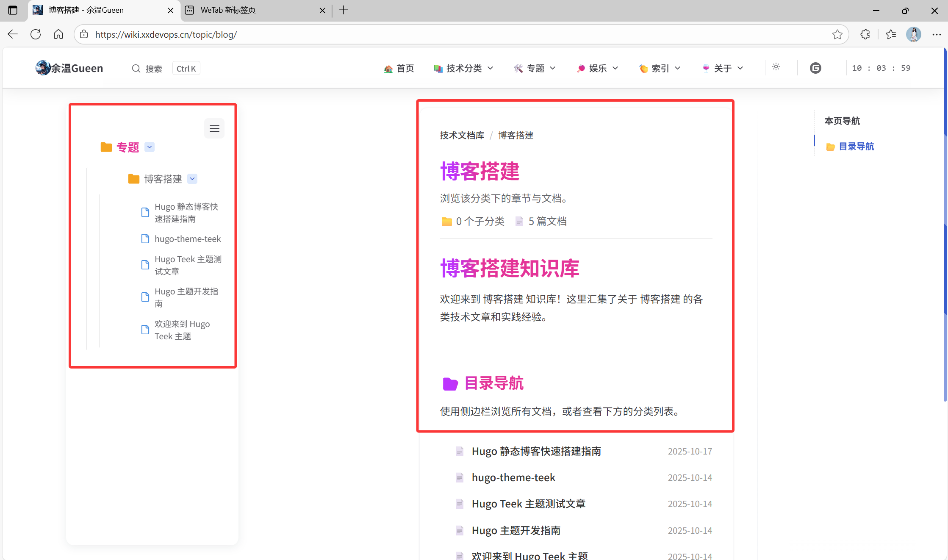The width and height of the screenshot is (948, 560).
Task: Toggle the light/dark theme sun icon
Action: 776,67
